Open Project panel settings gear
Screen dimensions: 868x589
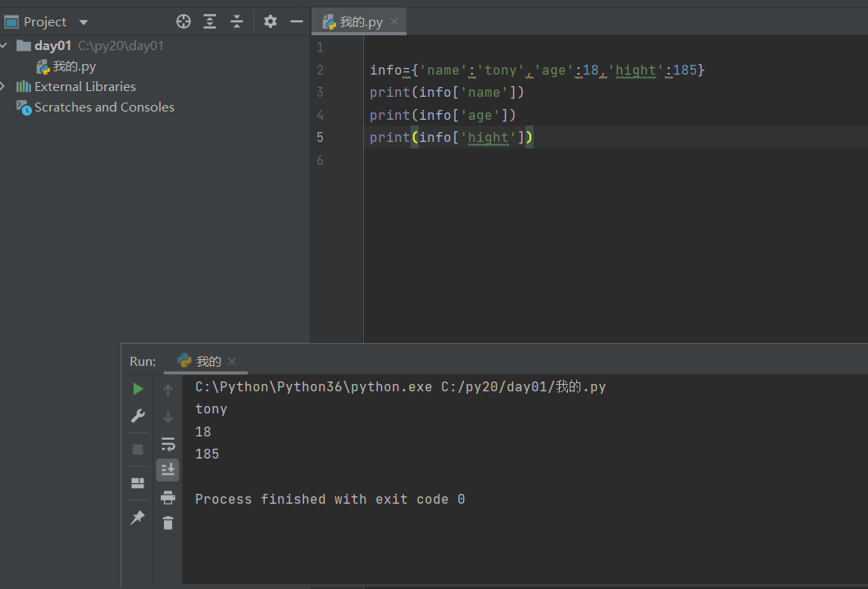[x=270, y=21]
